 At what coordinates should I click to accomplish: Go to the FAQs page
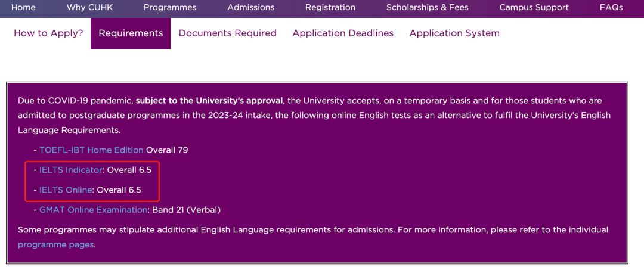[x=611, y=8]
